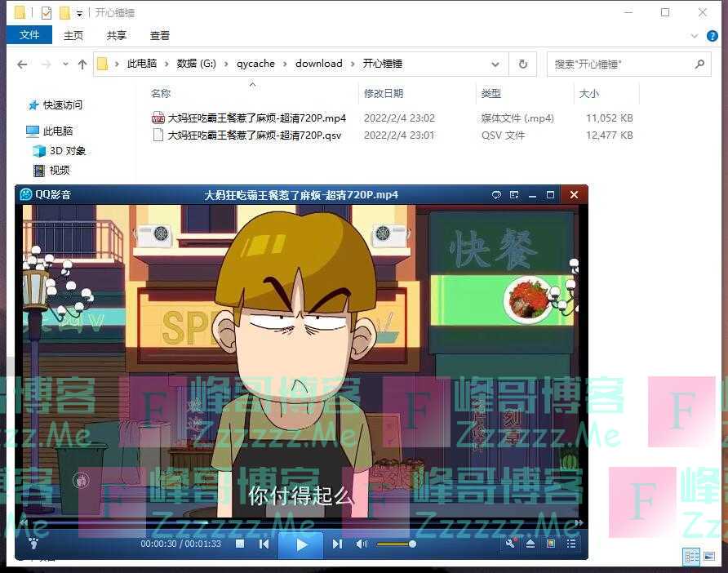Open the player toolbox wrench icon
The height and width of the screenshot is (573, 728).
511,544
